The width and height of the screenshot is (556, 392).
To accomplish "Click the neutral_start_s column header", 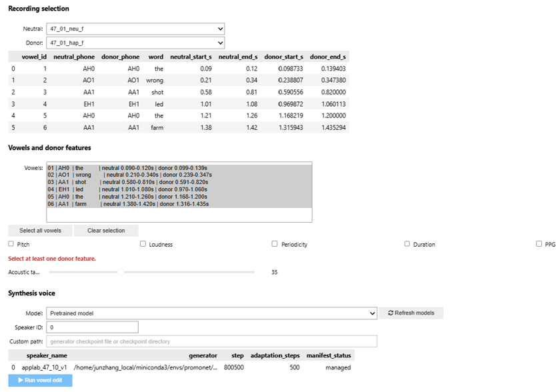I will coord(191,57).
